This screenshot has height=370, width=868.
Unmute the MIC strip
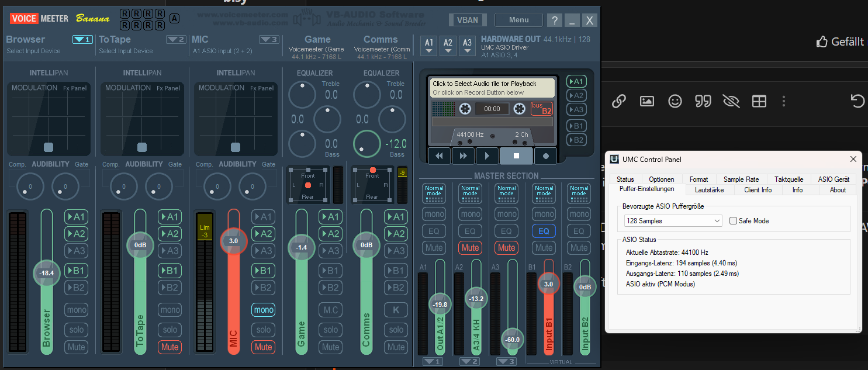click(263, 347)
